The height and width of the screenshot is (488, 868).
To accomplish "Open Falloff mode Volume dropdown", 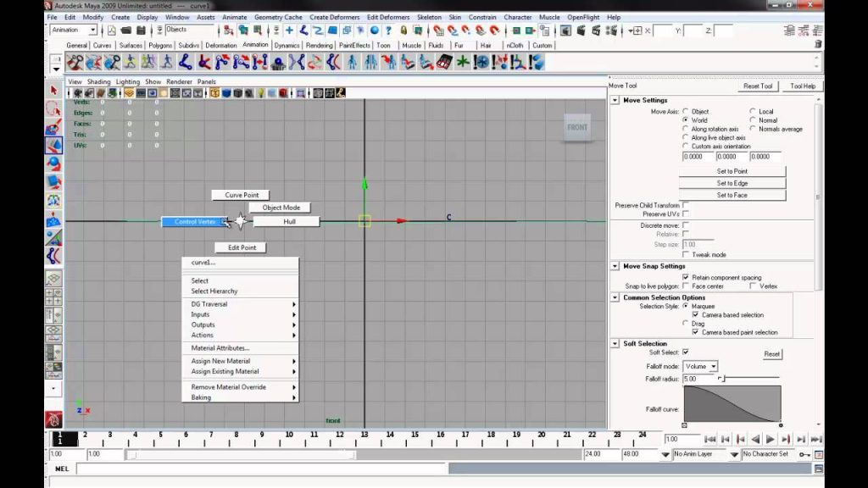I will pos(700,366).
